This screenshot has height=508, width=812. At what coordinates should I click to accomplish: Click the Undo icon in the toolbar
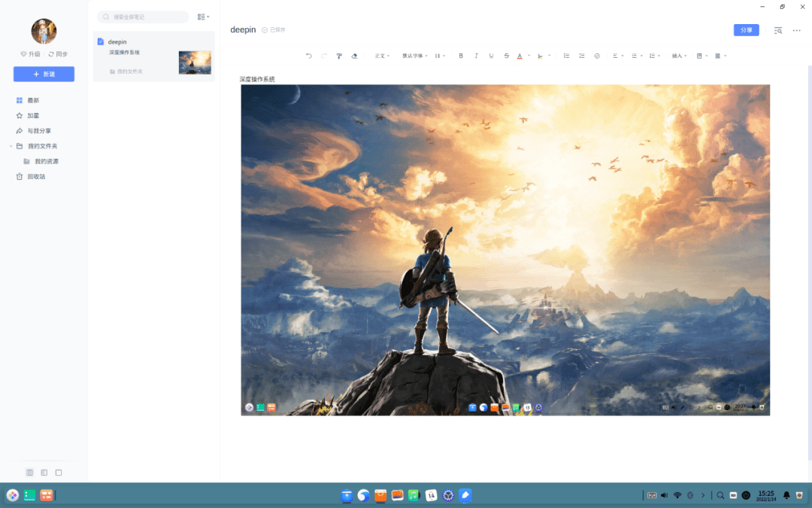pyautogui.click(x=308, y=56)
